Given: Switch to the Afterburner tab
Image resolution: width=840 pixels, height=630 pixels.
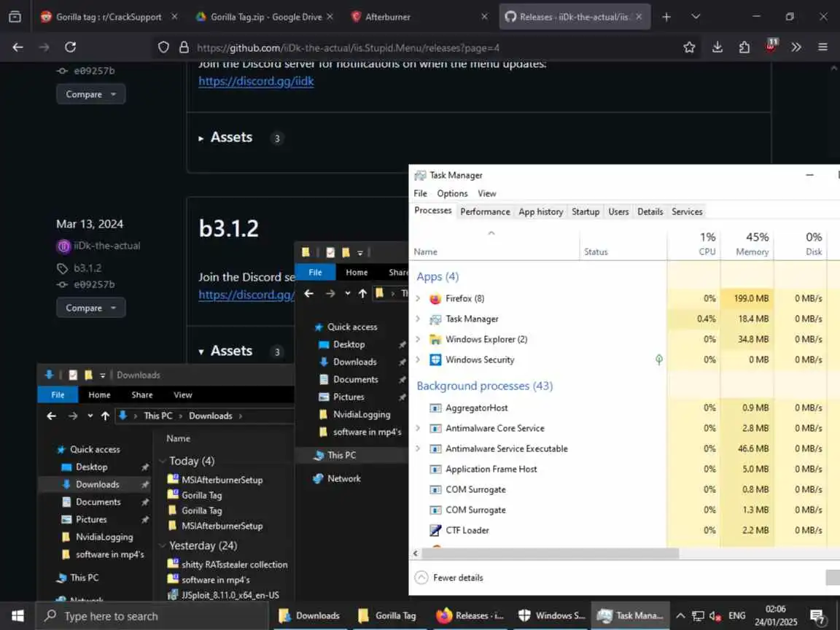Looking at the screenshot, I should pyautogui.click(x=419, y=17).
